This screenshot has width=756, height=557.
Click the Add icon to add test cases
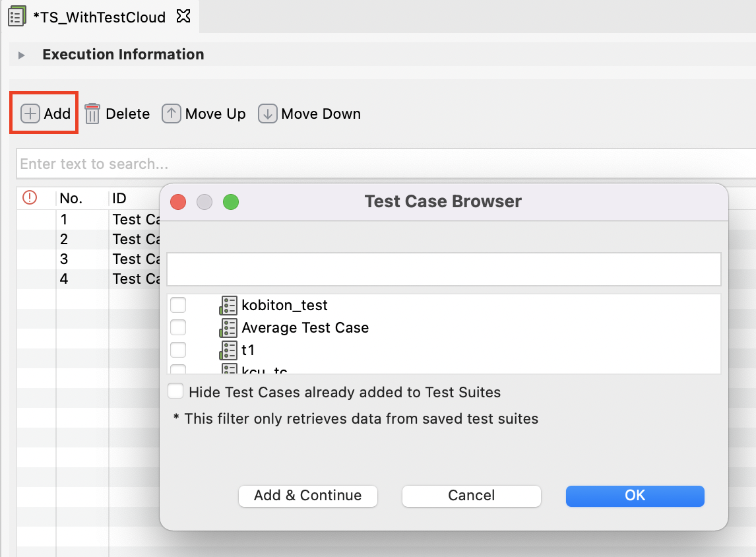point(30,114)
